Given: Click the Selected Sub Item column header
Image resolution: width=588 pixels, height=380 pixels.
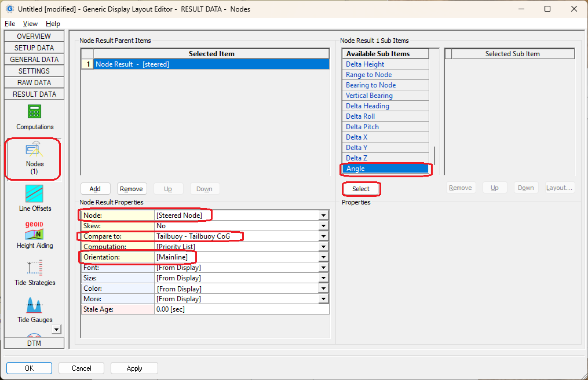Looking at the screenshot, I should click(513, 54).
